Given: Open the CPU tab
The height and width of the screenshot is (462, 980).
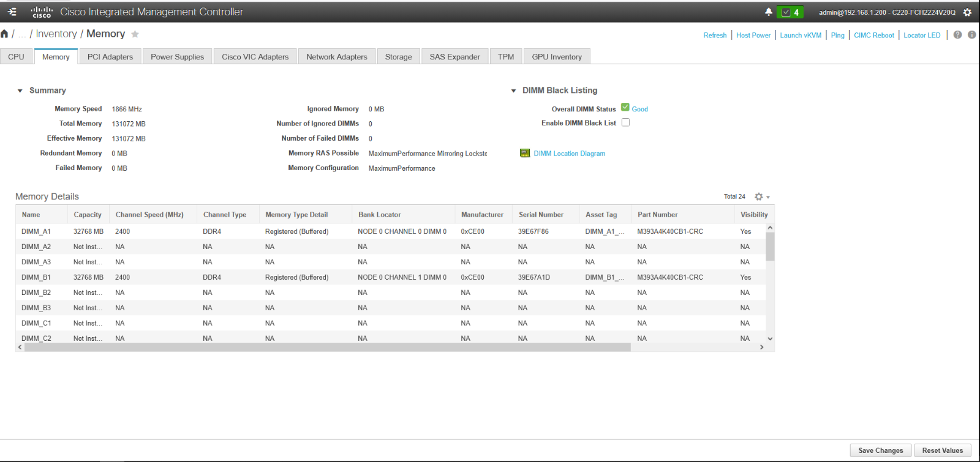Looking at the screenshot, I should pyautogui.click(x=17, y=56).
